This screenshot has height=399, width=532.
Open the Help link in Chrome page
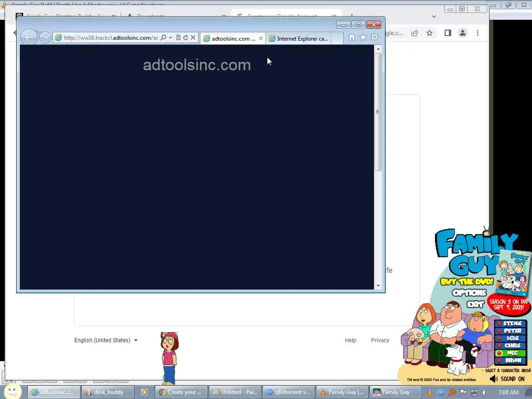click(x=351, y=340)
